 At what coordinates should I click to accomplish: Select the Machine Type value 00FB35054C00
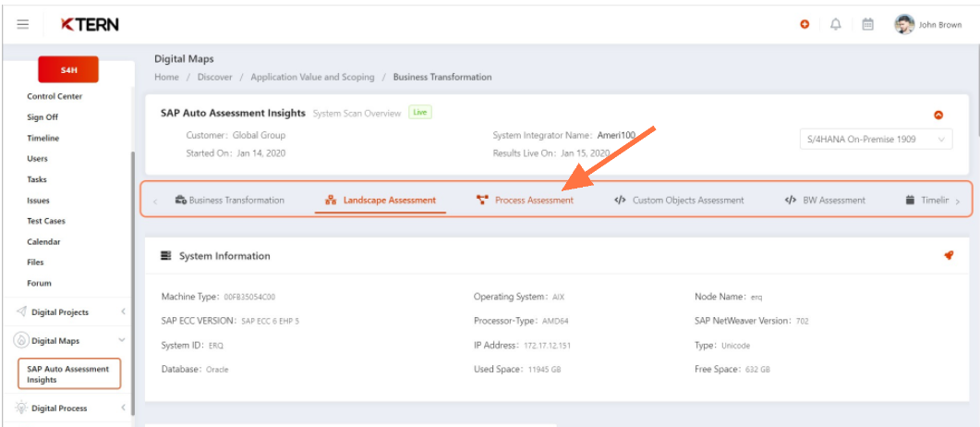click(249, 297)
